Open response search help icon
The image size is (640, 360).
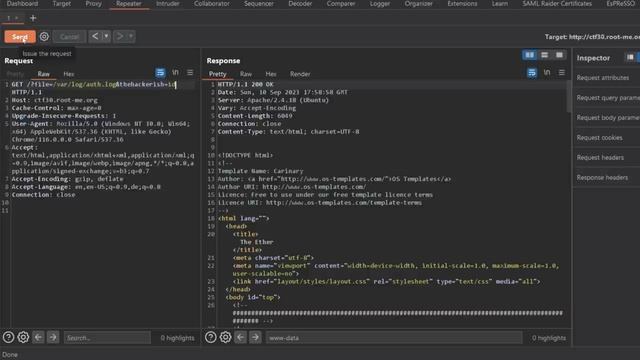pyautogui.click(x=211, y=337)
